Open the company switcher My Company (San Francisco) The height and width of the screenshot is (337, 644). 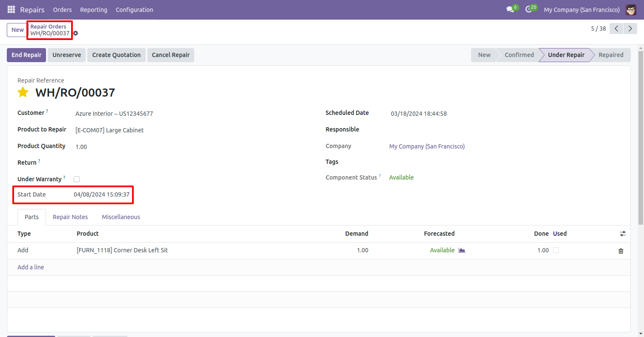tap(581, 9)
